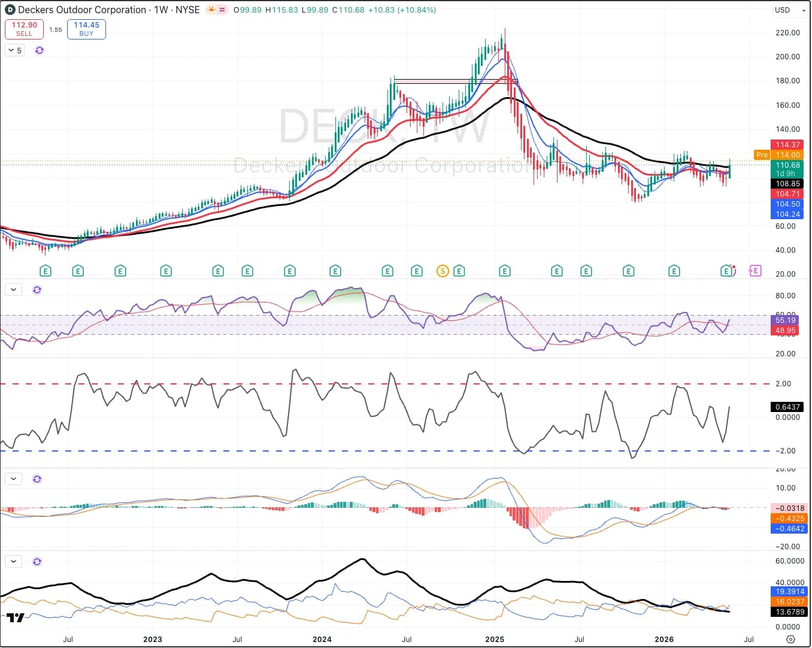Click the purple refresh icon in the RSI pane
This screenshot has height=648, width=812.
[37, 290]
